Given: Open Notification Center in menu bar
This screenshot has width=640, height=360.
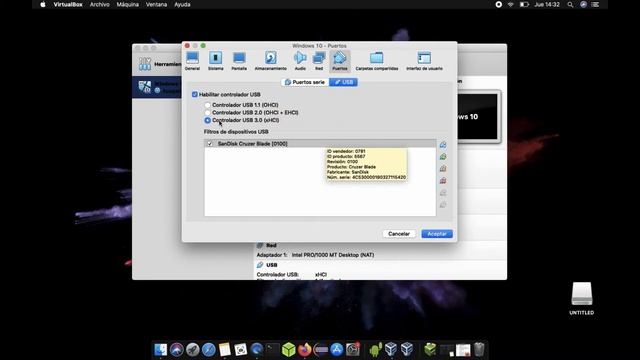Looking at the screenshot, I should pos(596,4).
